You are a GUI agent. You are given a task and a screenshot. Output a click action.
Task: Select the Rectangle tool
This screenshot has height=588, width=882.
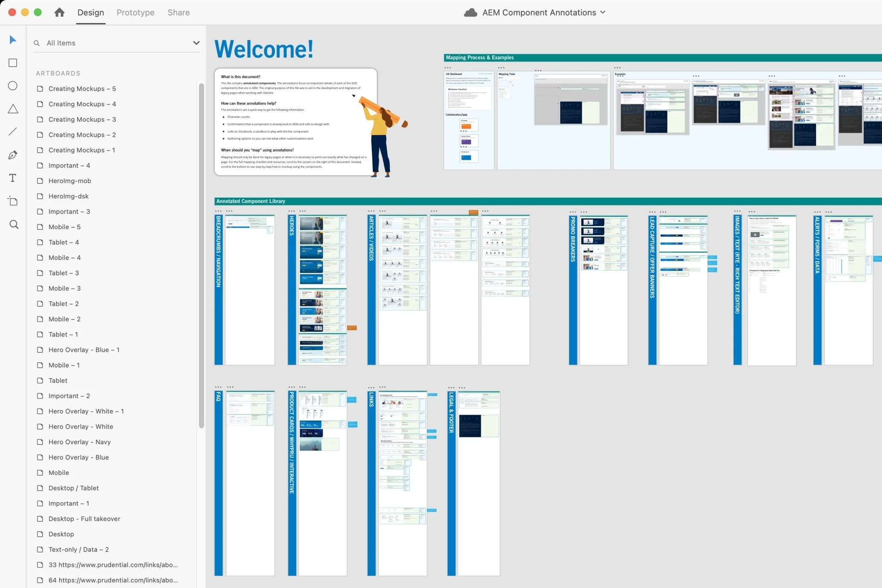click(x=13, y=63)
